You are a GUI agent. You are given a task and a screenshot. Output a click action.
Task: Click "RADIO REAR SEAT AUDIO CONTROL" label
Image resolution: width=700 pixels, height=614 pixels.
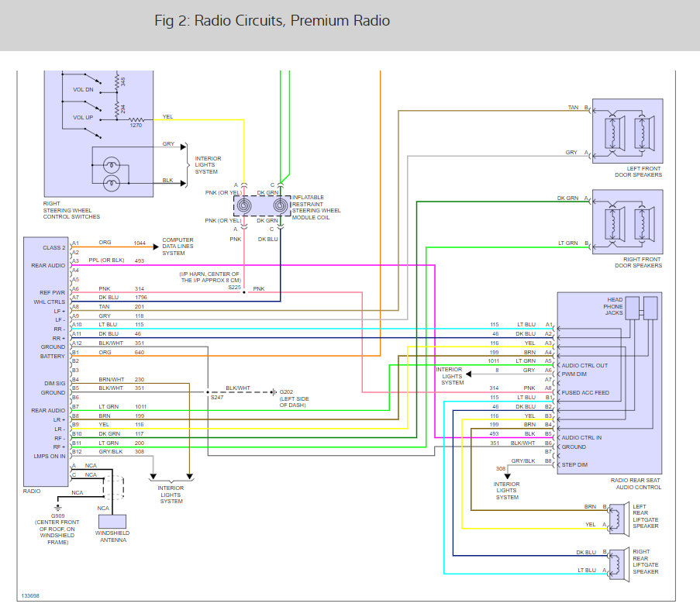point(636,484)
